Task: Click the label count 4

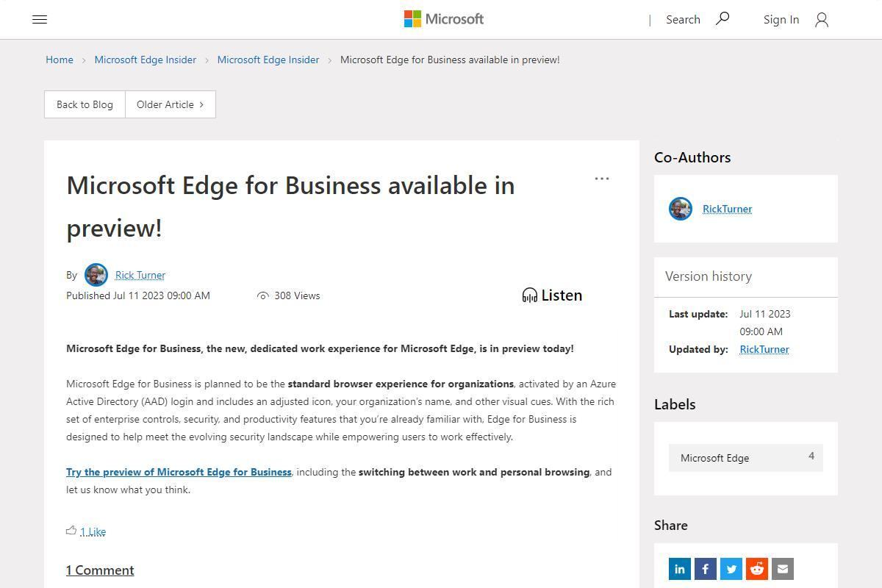Action: point(811,456)
